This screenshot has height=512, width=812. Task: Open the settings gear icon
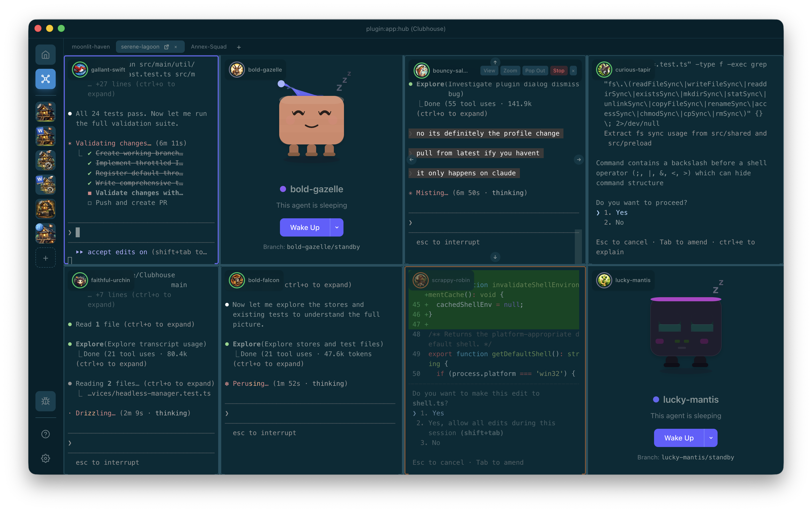click(46, 458)
